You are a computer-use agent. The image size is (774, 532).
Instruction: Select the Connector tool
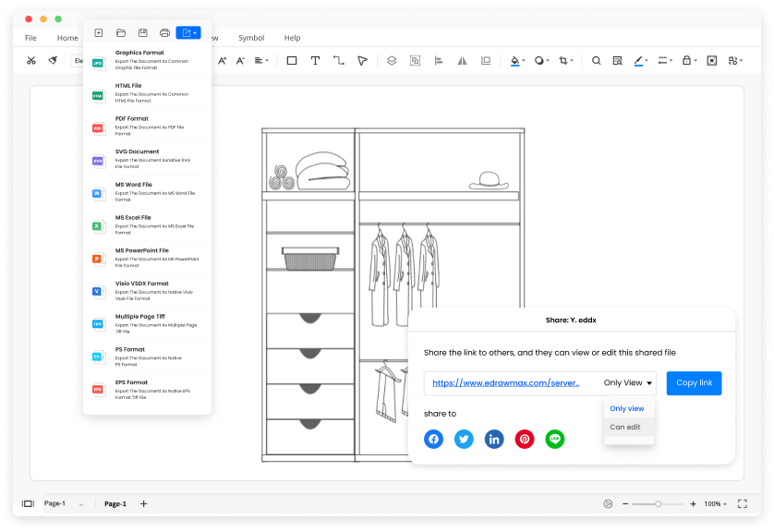point(341,60)
